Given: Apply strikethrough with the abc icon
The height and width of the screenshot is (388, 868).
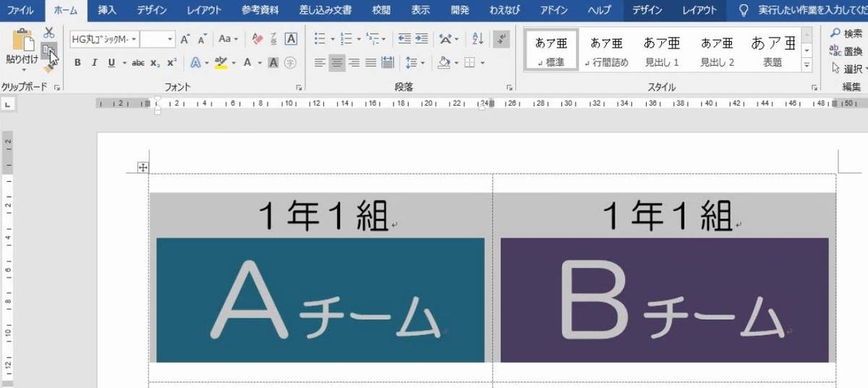Looking at the screenshot, I should [137, 63].
